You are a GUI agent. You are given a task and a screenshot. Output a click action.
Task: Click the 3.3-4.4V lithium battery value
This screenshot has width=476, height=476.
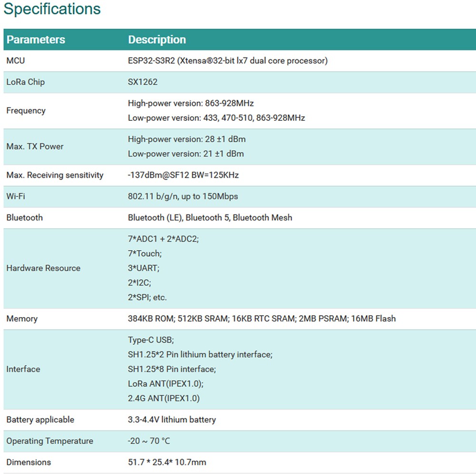(x=172, y=420)
